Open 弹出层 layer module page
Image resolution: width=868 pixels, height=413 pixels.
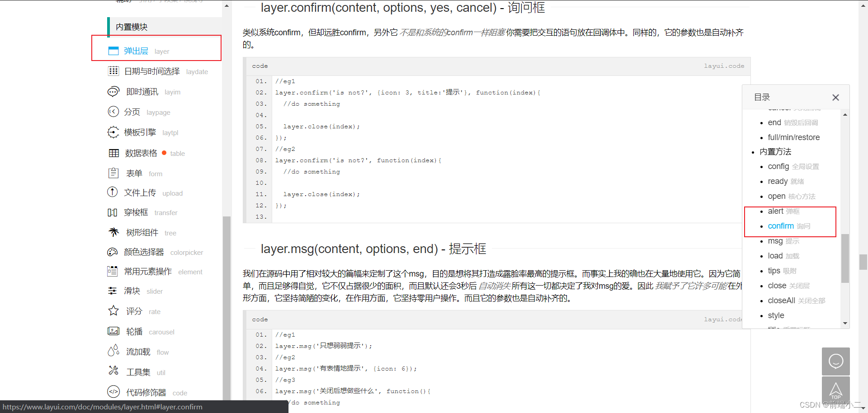click(146, 51)
